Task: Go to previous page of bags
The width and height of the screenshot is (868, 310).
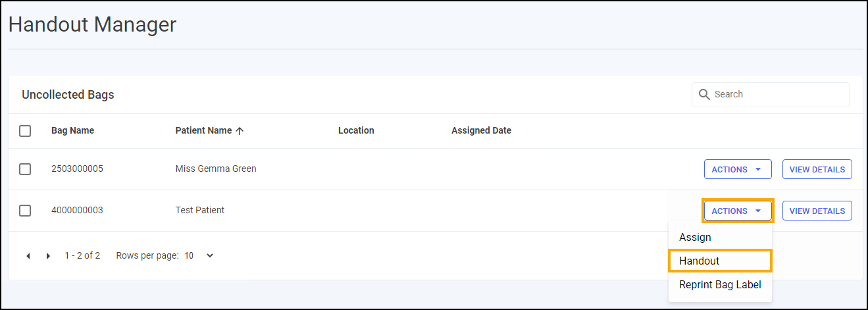Action: point(28,256)
